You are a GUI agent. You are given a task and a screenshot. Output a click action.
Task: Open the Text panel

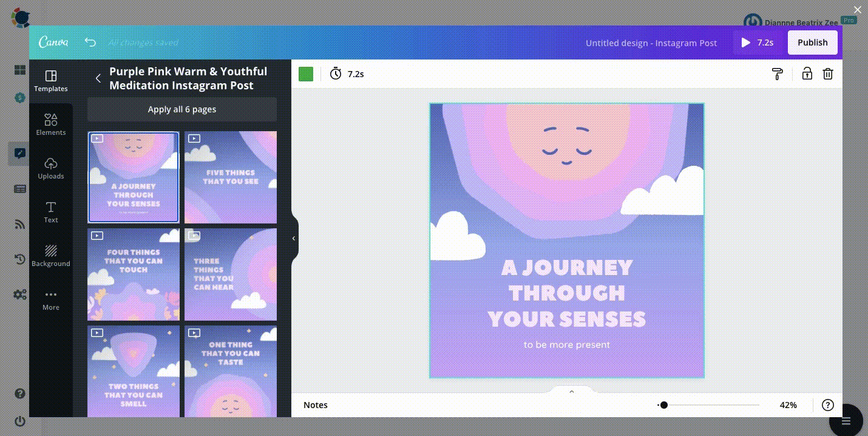point(51,211)
